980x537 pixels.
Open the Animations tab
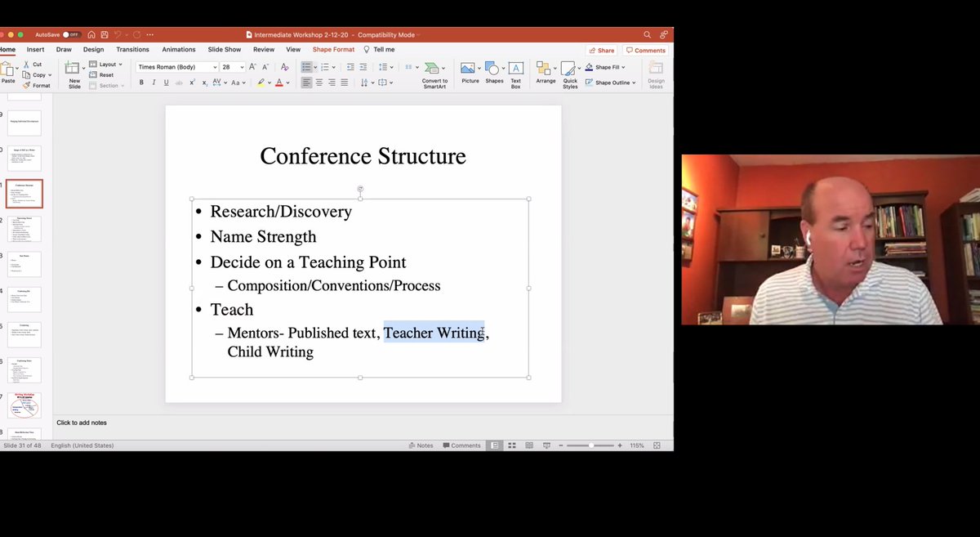click(179, 50)
